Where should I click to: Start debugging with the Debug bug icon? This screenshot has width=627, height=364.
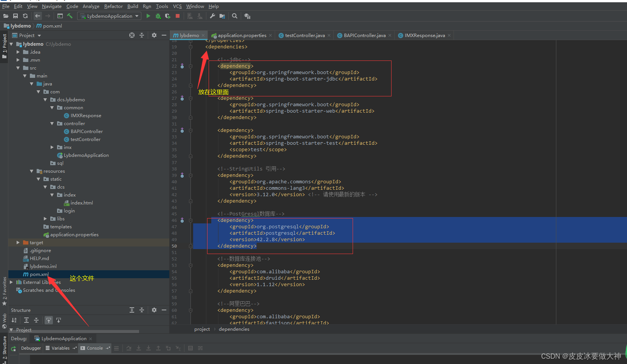(x=158, y=16)
